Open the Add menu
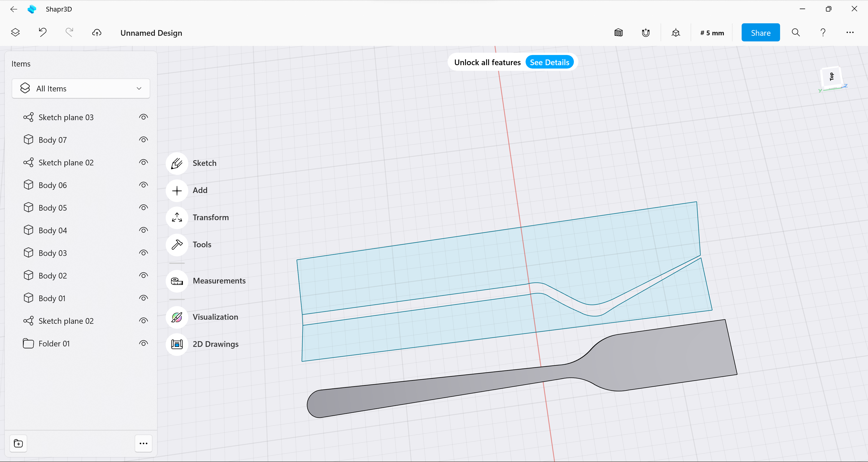 point(177,191)
